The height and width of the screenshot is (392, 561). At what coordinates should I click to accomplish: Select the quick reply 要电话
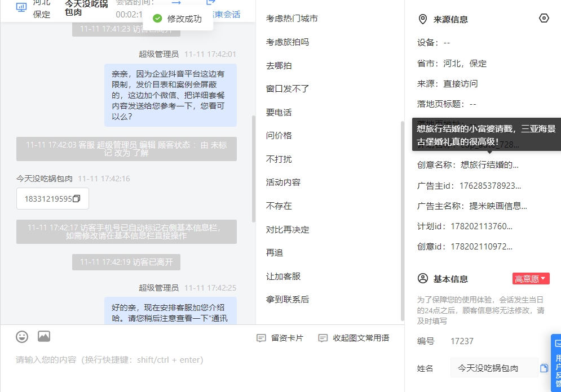pos(279,113)
